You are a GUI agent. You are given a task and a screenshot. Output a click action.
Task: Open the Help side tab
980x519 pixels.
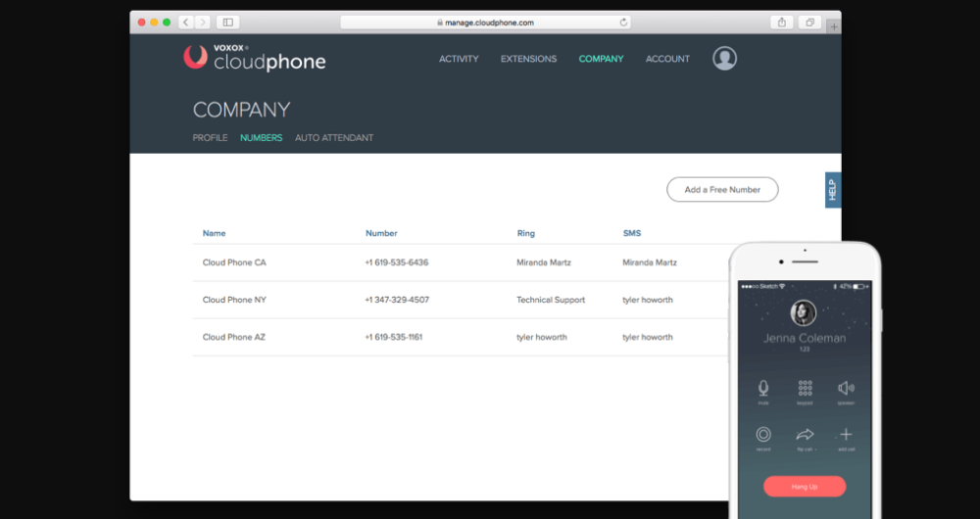pos(832,190)
